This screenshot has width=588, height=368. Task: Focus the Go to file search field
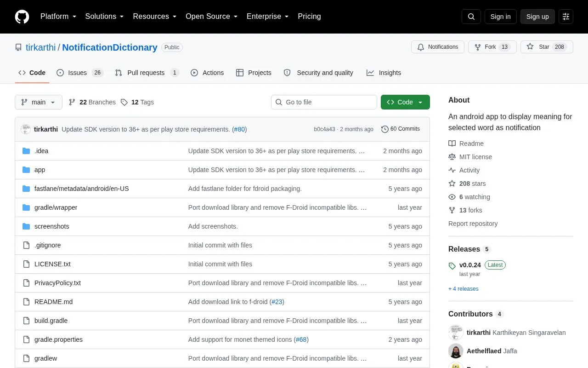tap(324, 102)
